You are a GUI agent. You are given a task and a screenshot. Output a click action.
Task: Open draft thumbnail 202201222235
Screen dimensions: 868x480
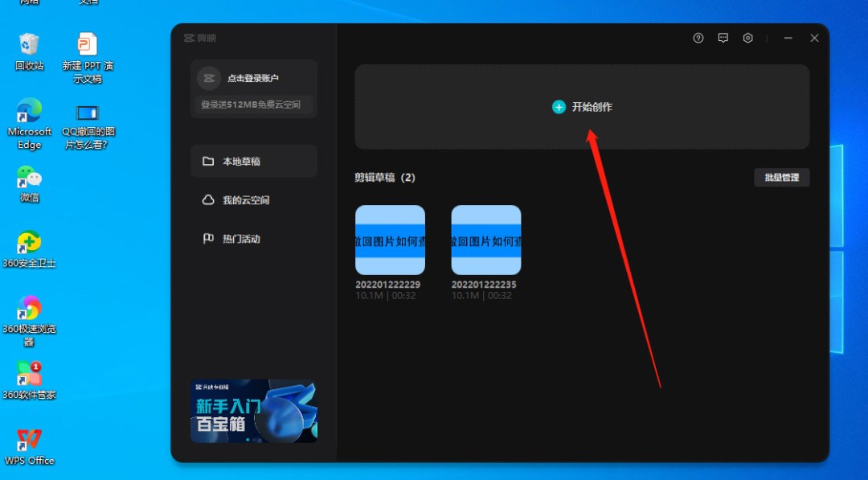coord(486,240)
